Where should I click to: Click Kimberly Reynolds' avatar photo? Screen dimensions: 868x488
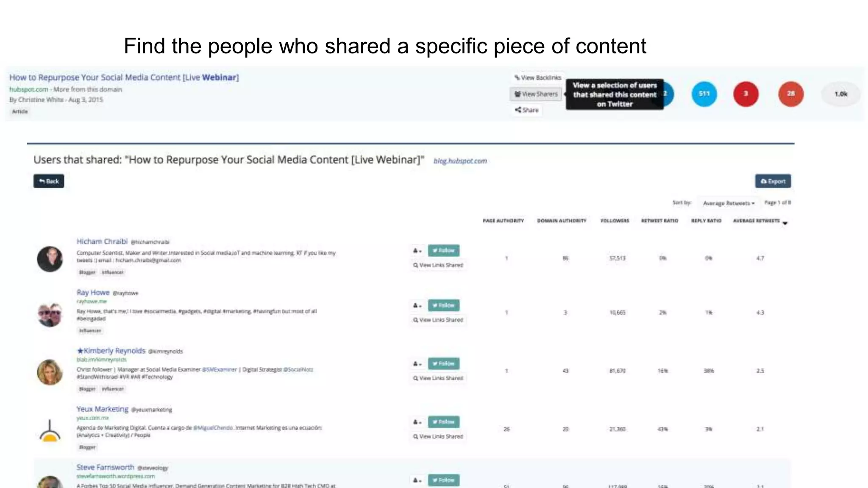[x=50, y=372]
